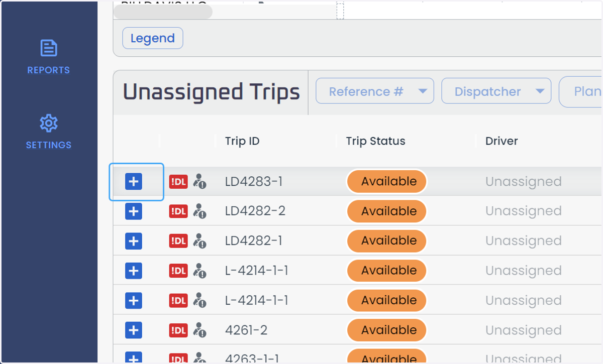Open the Dispatcher filter dropdown
Screen dimensions: 603x364
[496, 91]
